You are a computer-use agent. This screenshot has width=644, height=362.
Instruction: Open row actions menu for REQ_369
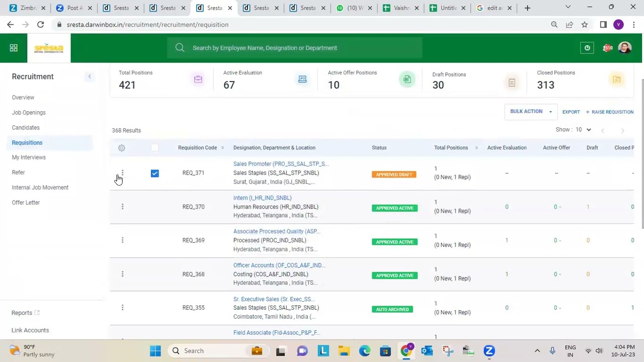click(122, 240)
